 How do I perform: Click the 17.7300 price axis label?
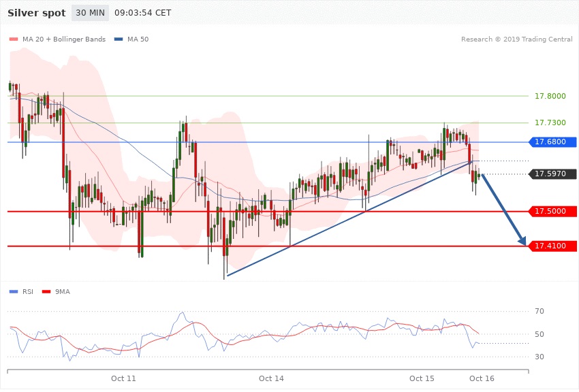click(550, 122)
